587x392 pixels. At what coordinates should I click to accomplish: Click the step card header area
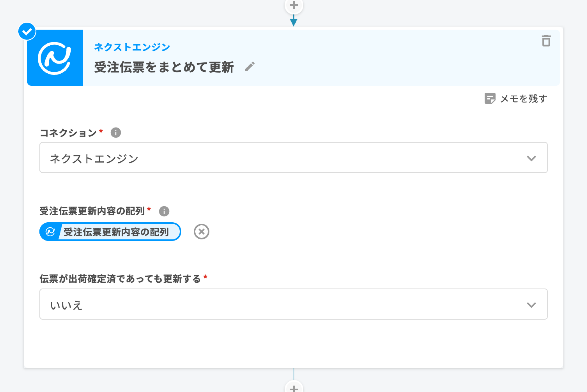[x=375, y=58]
